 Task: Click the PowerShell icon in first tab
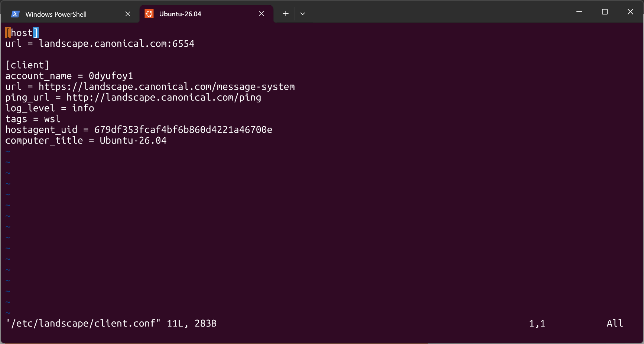[x=15, y=14]
